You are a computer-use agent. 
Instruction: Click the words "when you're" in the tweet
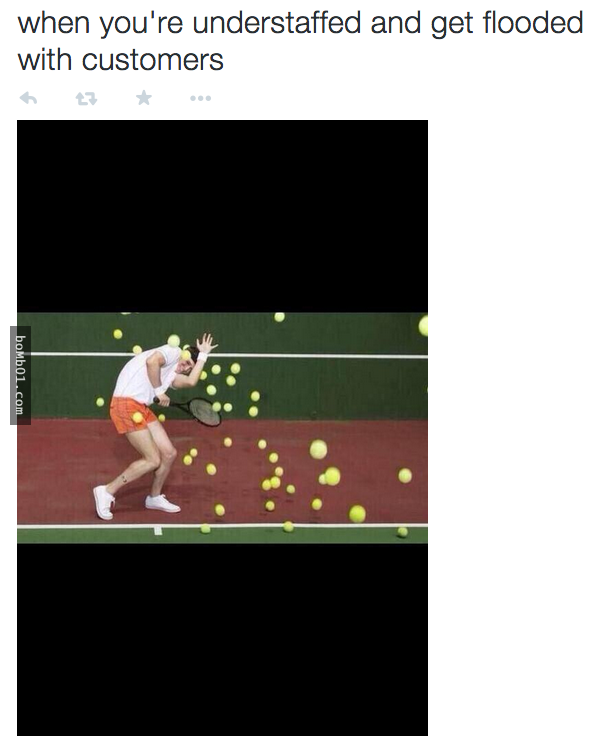(x=101, y=23)
